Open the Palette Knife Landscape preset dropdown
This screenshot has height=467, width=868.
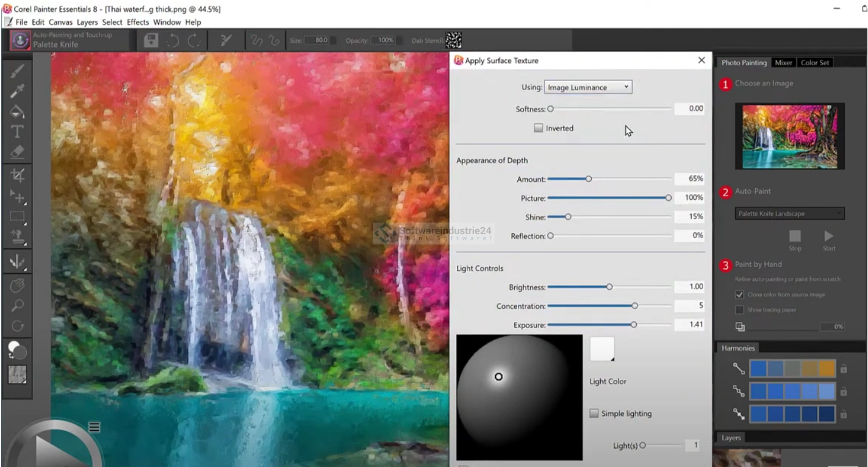tap(789, 213)
